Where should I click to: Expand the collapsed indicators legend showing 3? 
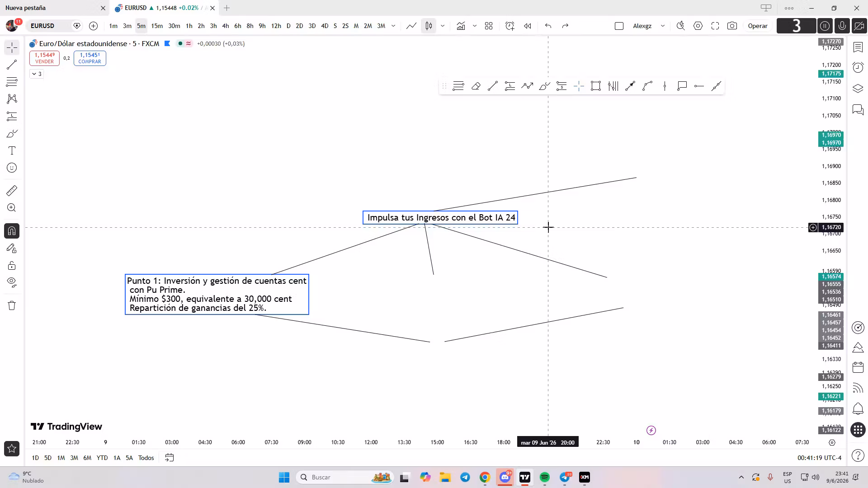[x=37, y=74]
